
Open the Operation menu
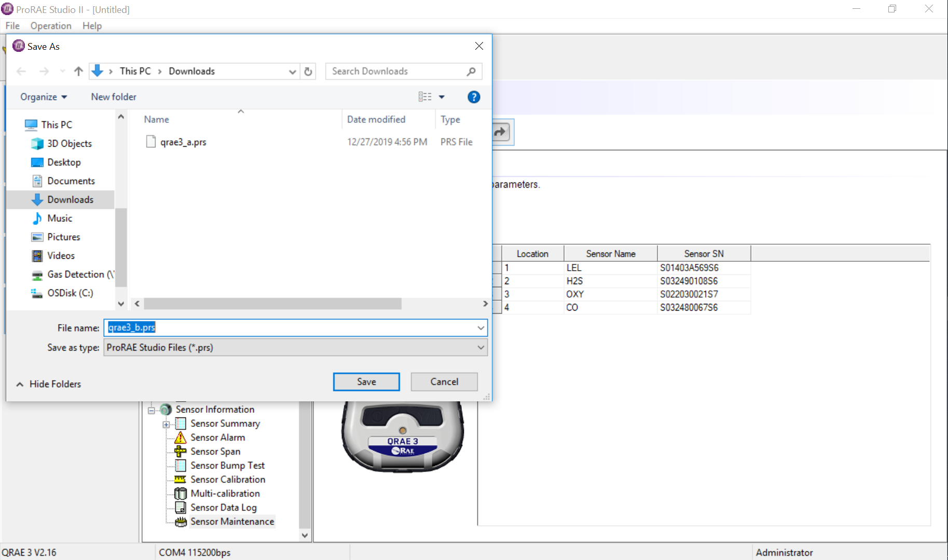click(50, 25)
